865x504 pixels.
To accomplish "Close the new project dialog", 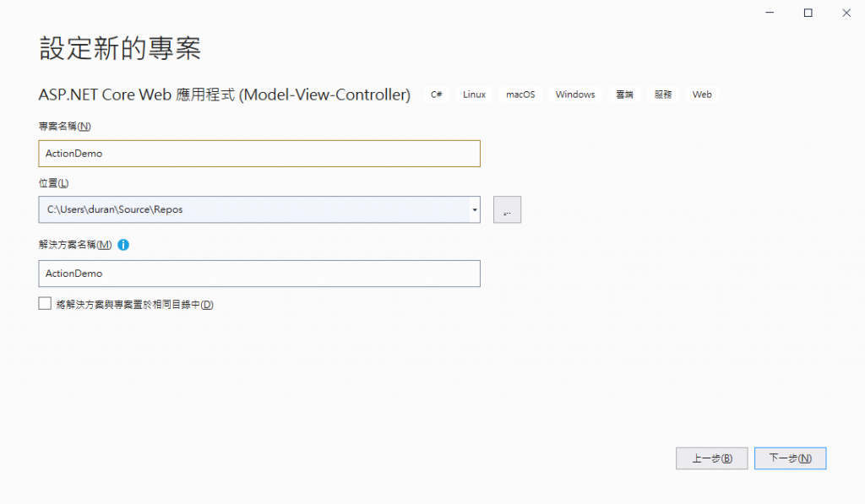I will (846, 13).
